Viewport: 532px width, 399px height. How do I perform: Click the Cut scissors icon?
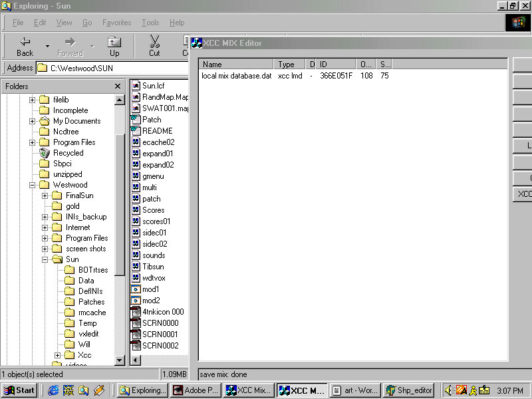click(154, 42)
